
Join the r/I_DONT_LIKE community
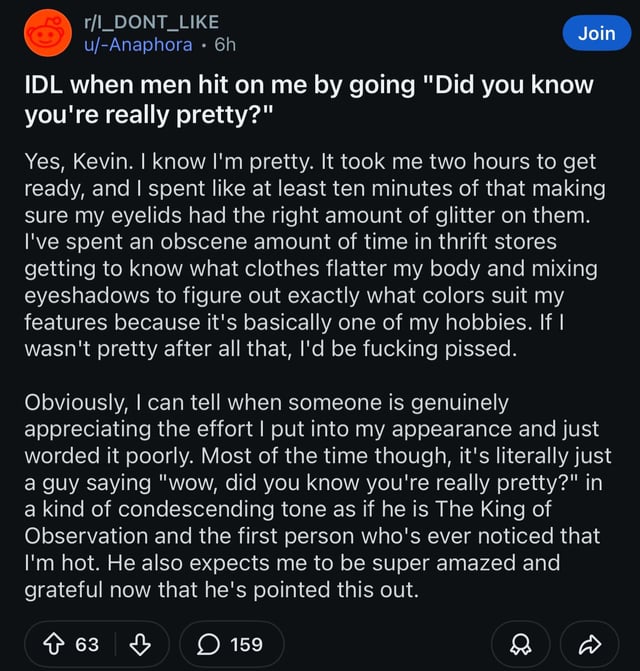coord(596,33)
